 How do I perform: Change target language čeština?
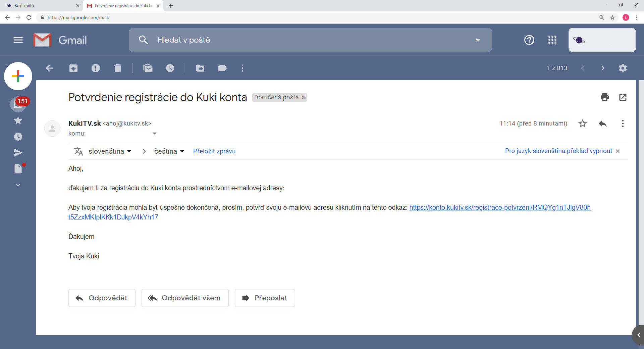point(169,151)
